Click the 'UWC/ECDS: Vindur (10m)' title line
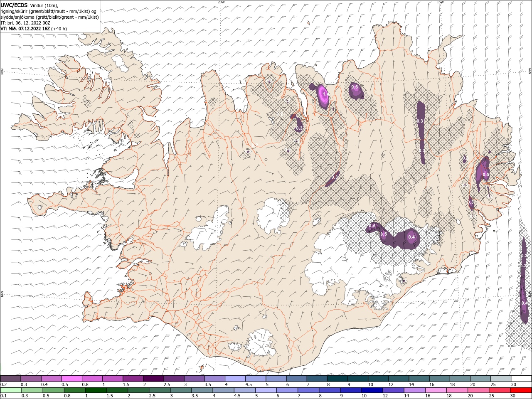 [30, 5]
